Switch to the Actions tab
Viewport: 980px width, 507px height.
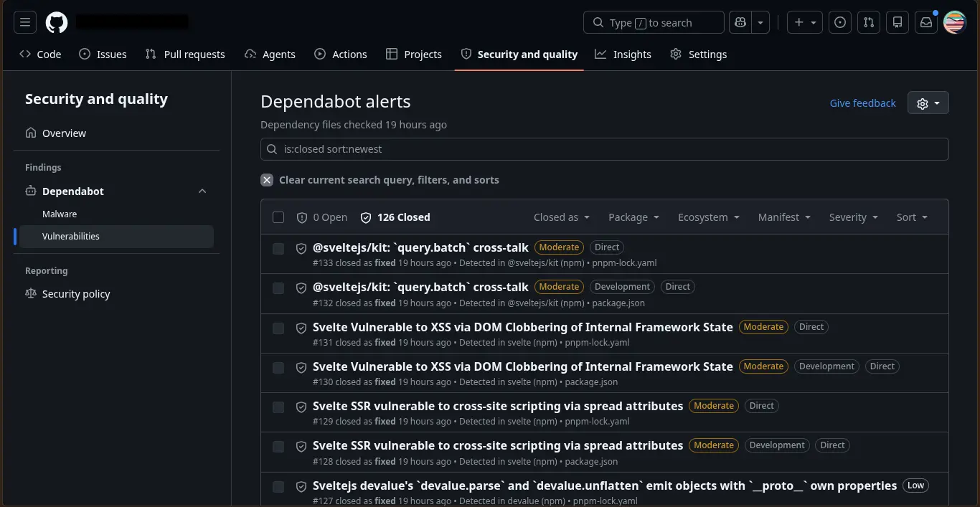[341, 55]
